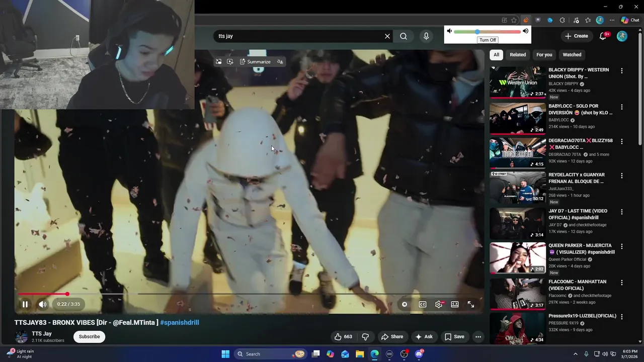Open the Edge media control music icon
The height and width of the screenshot is (362, 644).
click(x=576, y=20)
